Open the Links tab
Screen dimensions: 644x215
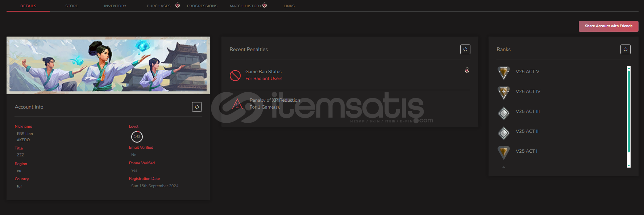[289, 6]
